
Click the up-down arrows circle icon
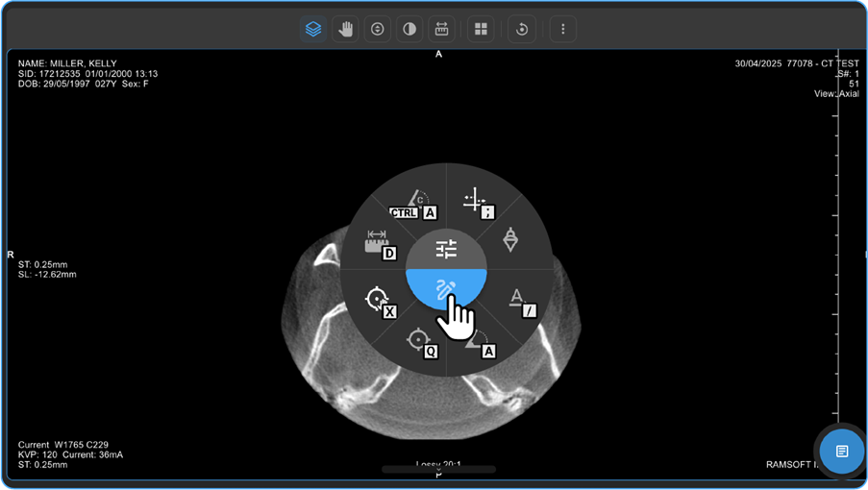[x=378, y=29]
